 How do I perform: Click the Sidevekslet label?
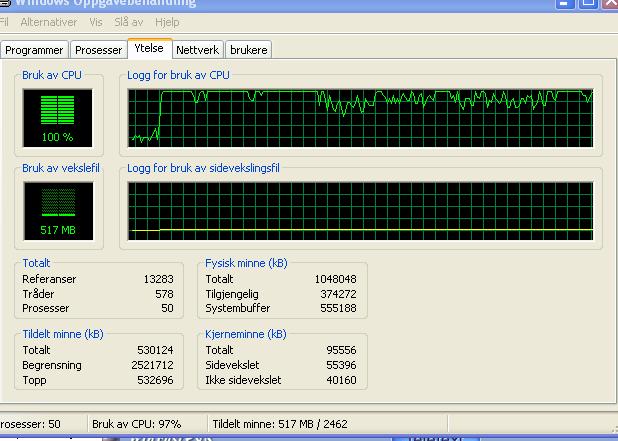pos(232,365)
